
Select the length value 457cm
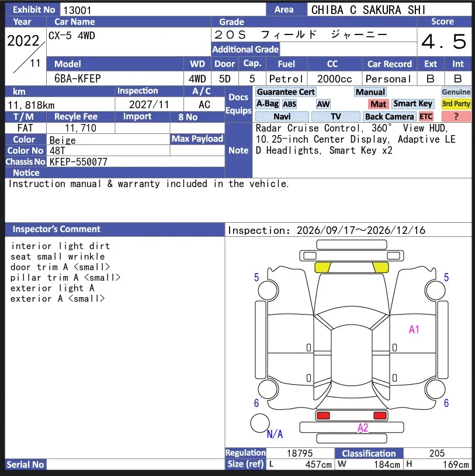(318, 464)
